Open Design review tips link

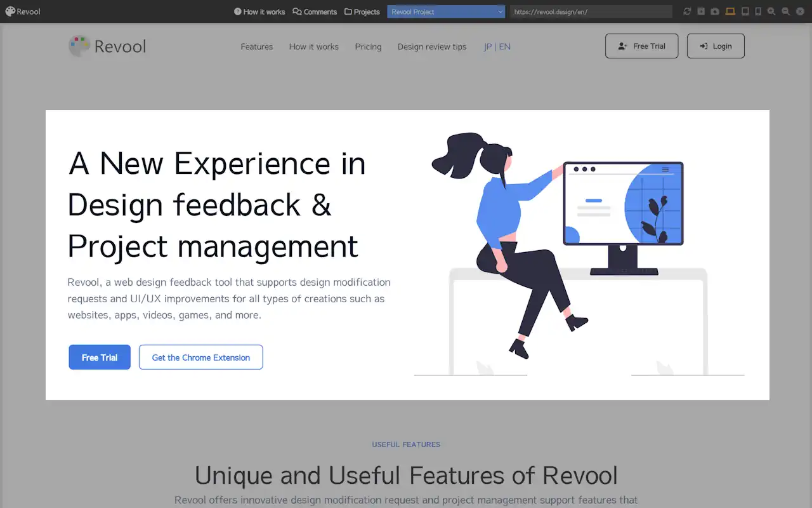[x=432, y=46]
